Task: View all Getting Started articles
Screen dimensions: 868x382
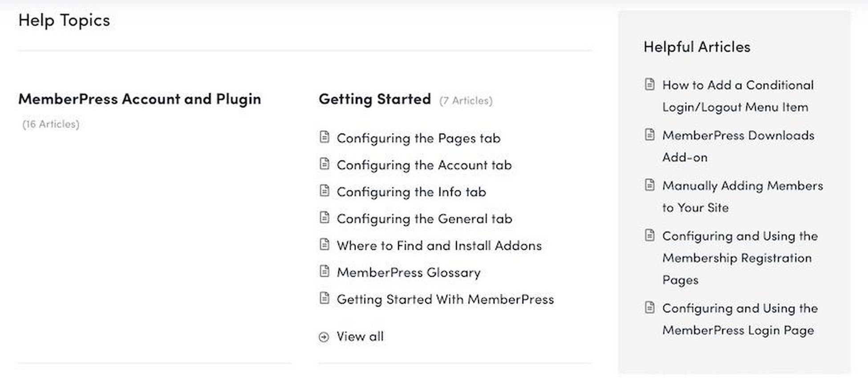Action: point(360,337)
